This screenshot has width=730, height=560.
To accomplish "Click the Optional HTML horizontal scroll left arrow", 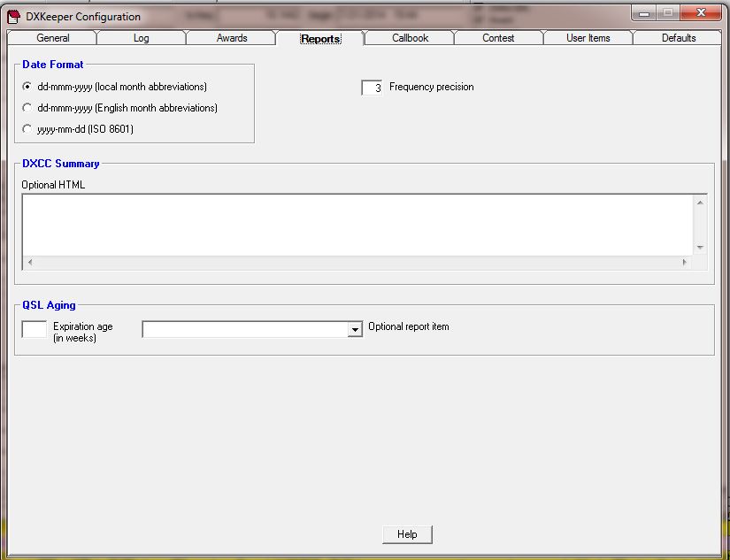I will pos(30,262).
